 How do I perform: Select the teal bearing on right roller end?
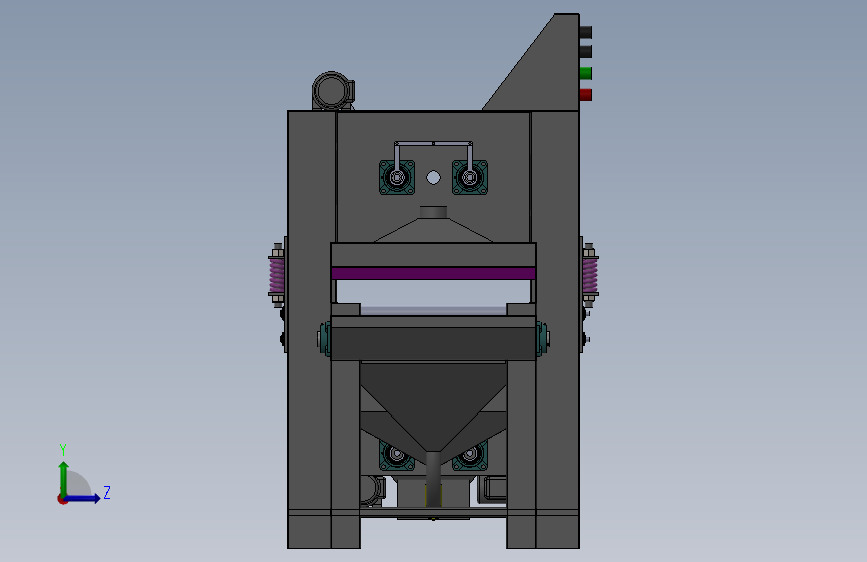pos(542,339)
